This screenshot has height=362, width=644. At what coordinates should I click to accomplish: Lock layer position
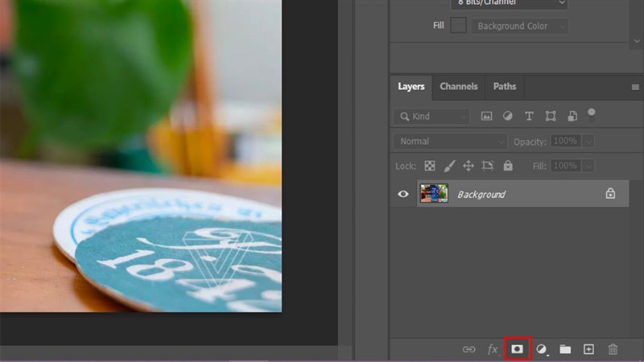[469, 166]
